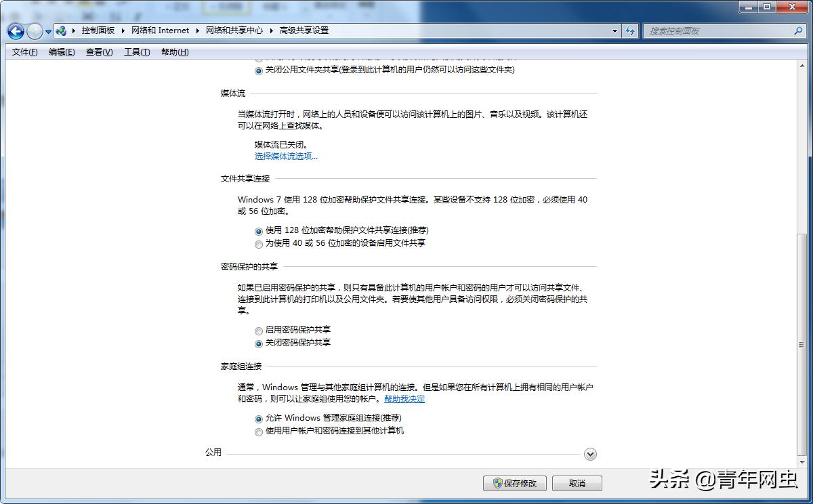Enable 启用密码保护共享 option
Screen dimensions: 813x504
(259, 331)
